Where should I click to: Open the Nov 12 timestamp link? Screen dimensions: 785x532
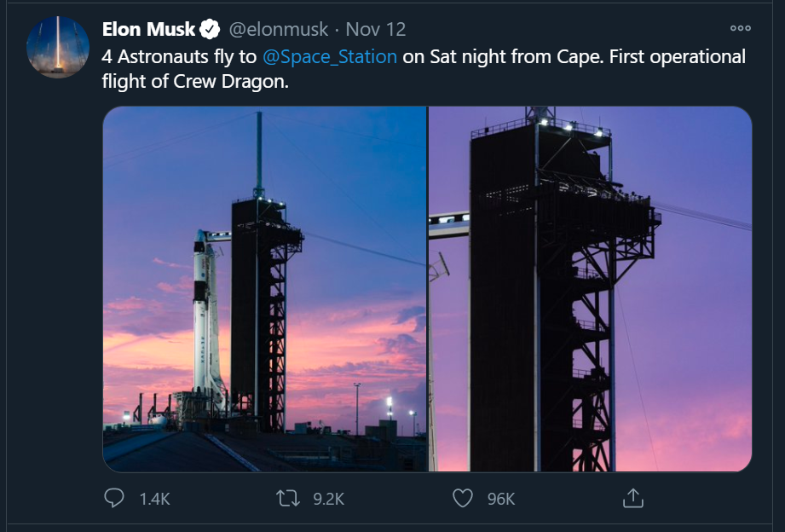tap(376, 29)
